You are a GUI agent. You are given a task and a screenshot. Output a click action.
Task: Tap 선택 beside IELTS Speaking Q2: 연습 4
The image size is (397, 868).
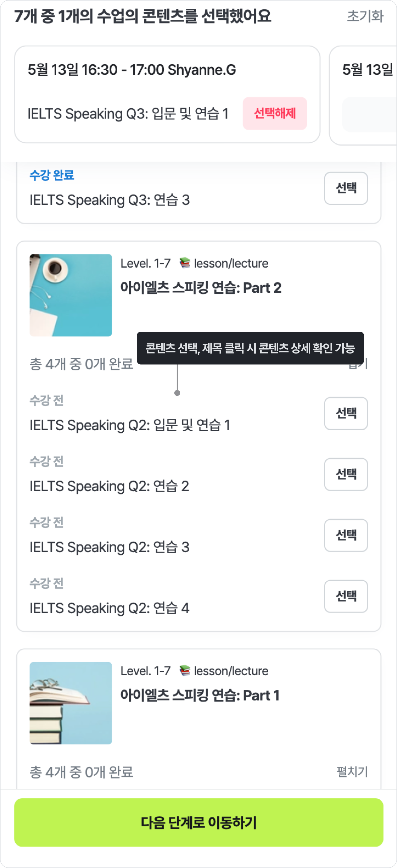click(x=346, y=596)
